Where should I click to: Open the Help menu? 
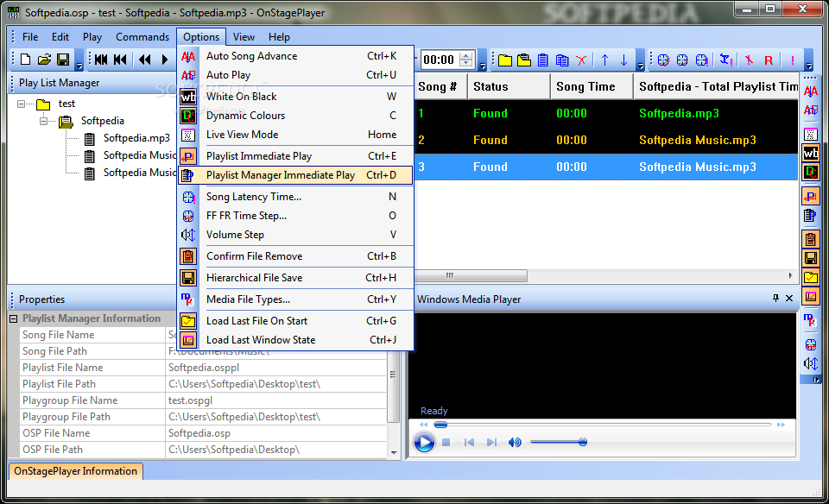pos(279,37)
